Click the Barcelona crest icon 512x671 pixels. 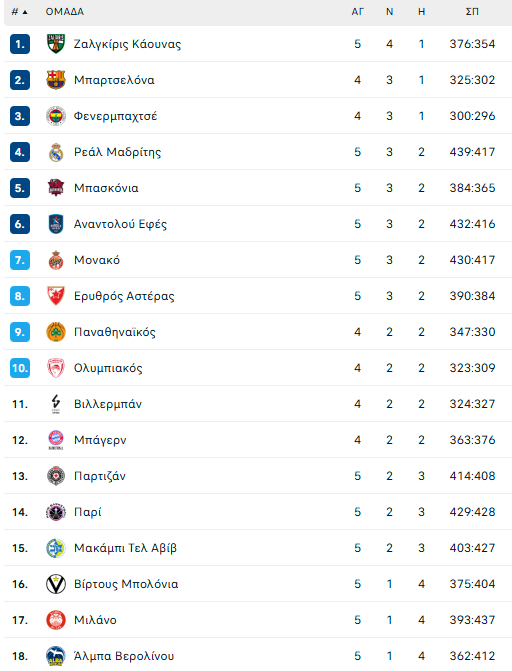coord(56,80)
